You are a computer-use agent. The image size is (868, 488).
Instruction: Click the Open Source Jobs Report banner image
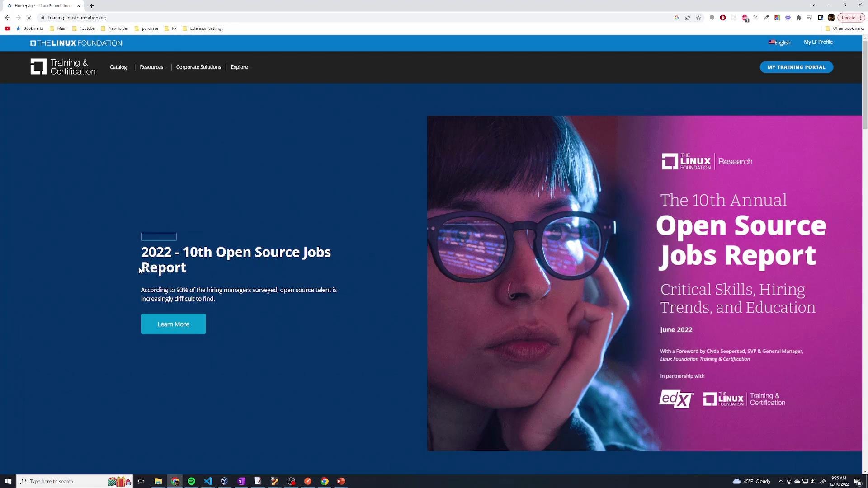[645, 283]
